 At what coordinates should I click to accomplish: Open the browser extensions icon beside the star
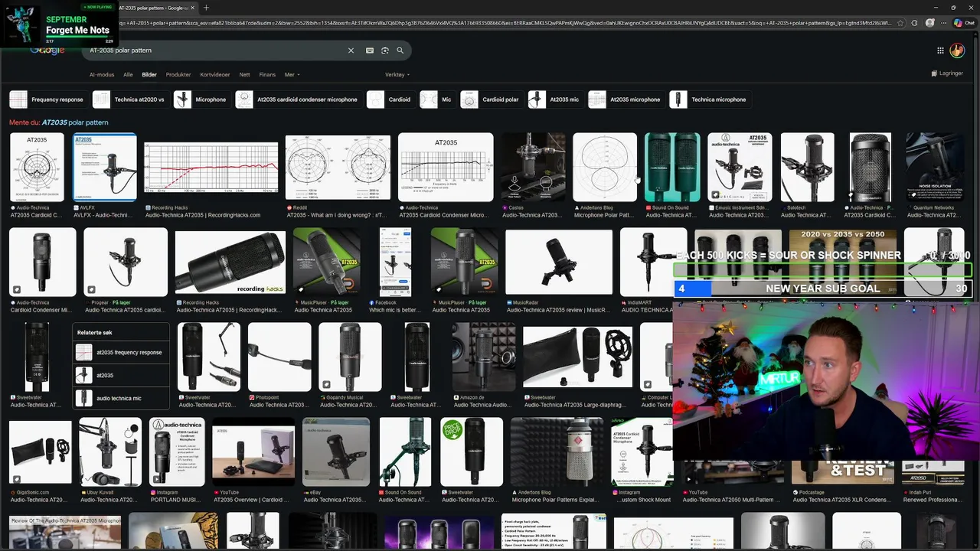(914, 23)
